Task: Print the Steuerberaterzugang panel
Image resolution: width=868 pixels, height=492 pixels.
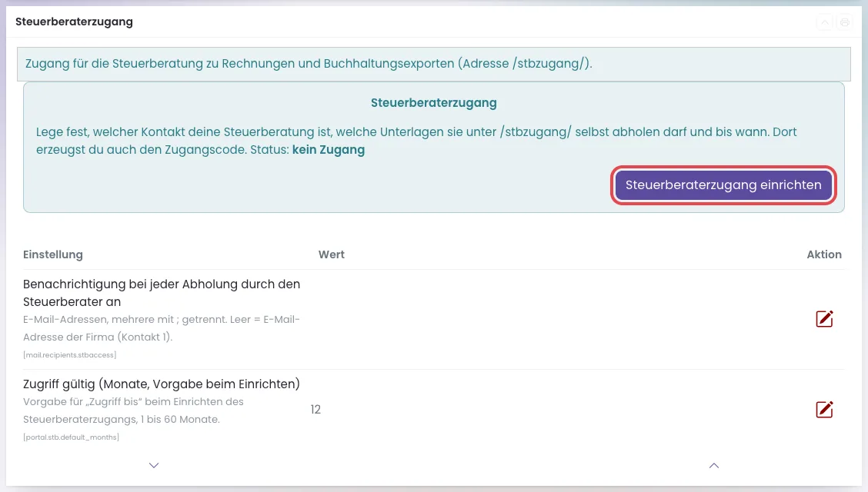Action: click(x=845, y=22)
